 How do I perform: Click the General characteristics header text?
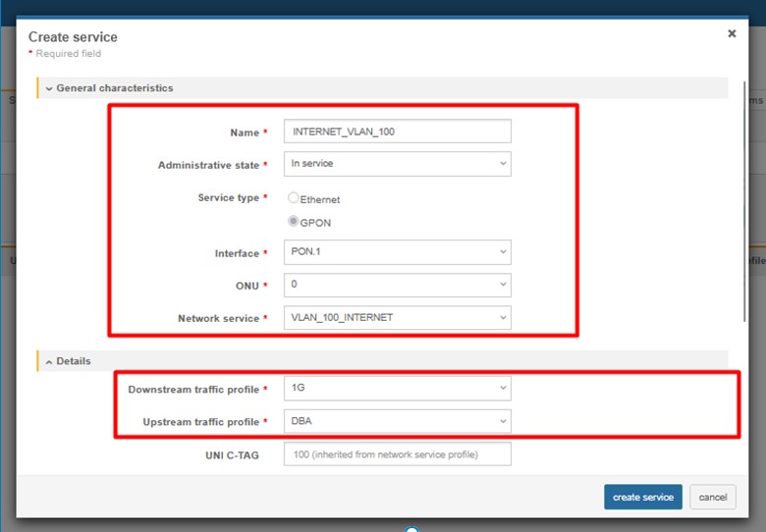(114, 88)
